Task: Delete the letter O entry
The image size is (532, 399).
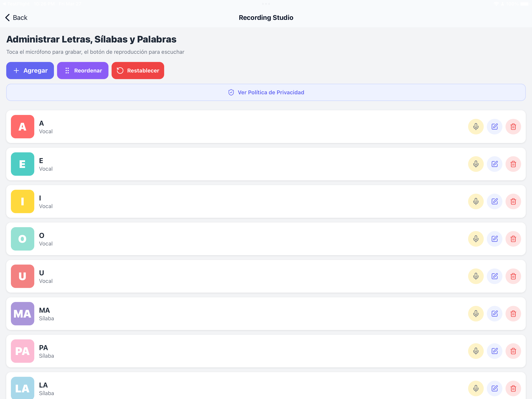Action: coord(513,239)
